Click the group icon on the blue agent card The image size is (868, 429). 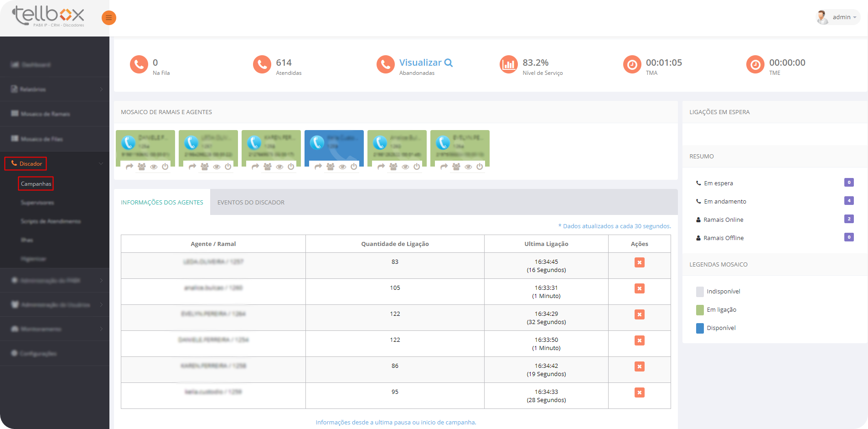(331, 167)
